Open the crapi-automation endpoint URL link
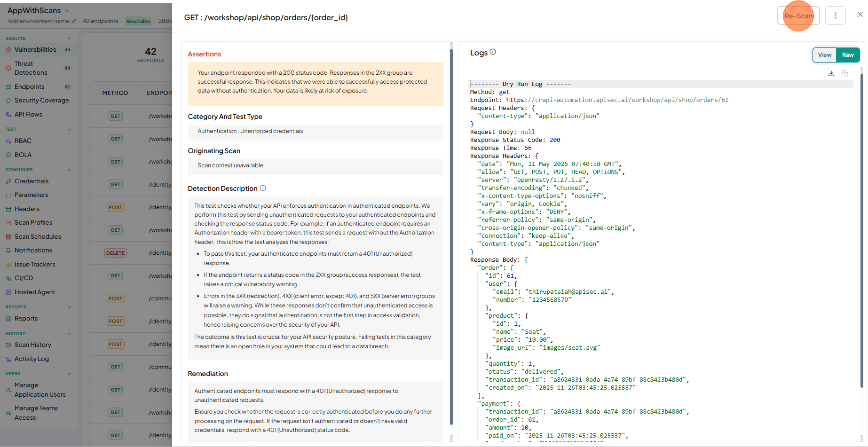 click(628, 100)
